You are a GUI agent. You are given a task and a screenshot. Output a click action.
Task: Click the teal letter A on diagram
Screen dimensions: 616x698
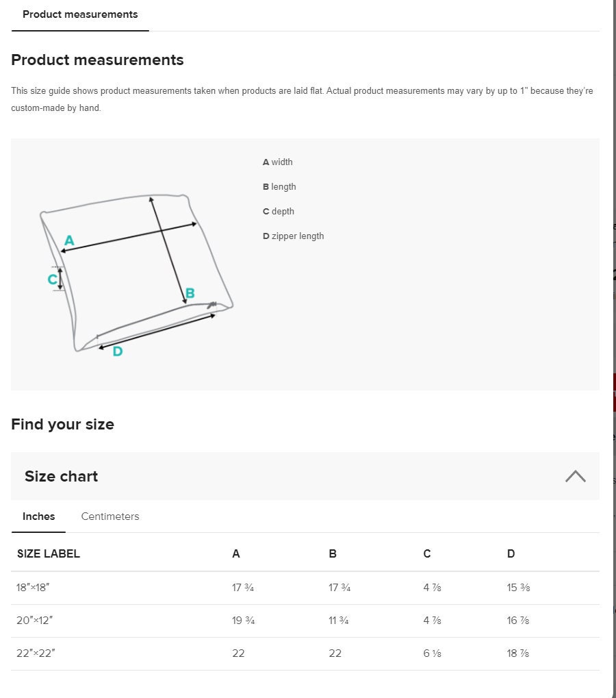[x=69, y=240]
